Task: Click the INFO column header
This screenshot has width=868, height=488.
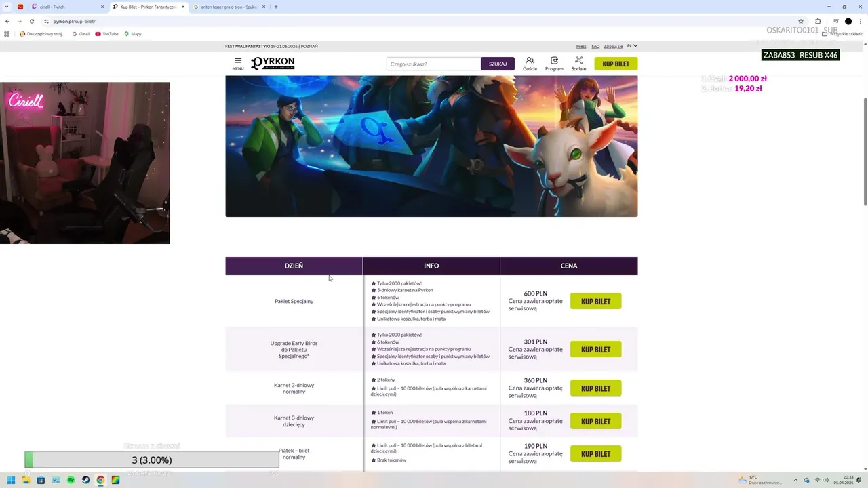Action: tap(431, 266)
